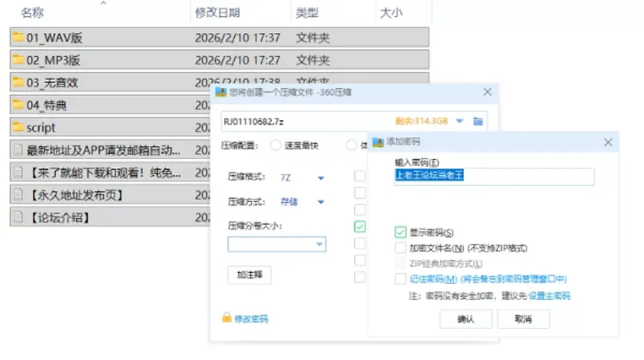Open the 设置主密码 link

549,296
